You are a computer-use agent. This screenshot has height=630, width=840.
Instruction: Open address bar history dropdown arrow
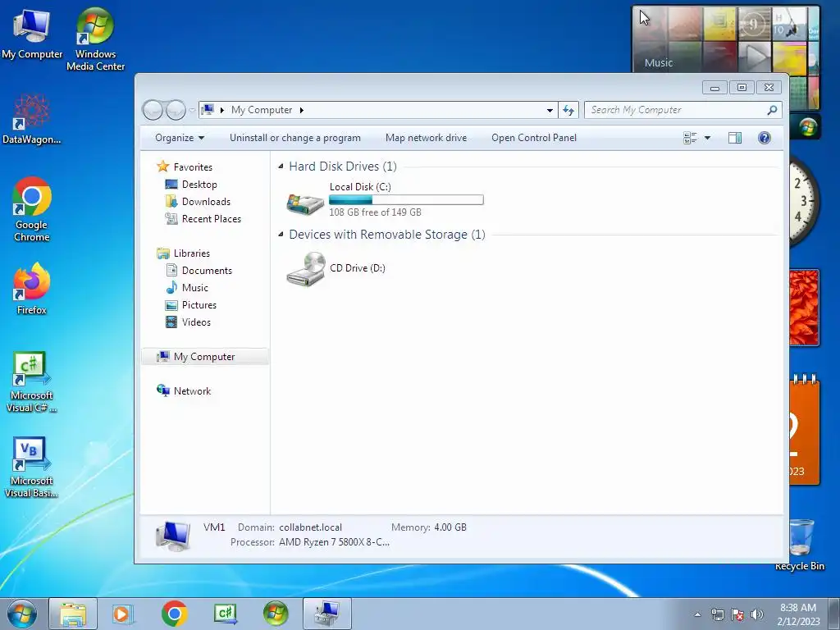point(550,111)
